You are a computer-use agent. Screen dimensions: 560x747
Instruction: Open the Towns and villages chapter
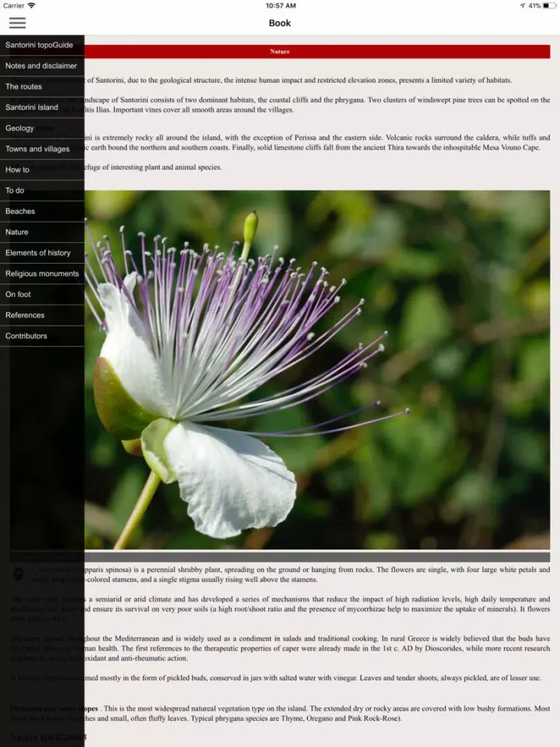tap(42, 149)
